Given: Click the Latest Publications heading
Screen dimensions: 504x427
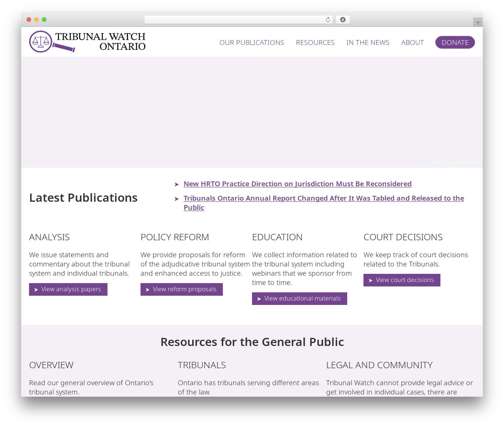Looking at the screenshot, I should point(83,198).
